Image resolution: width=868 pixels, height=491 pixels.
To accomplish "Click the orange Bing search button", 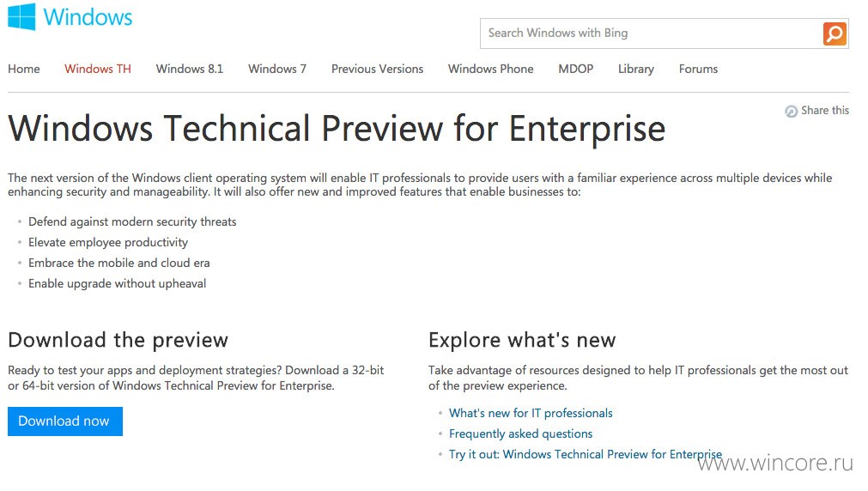I will [835, 33].
